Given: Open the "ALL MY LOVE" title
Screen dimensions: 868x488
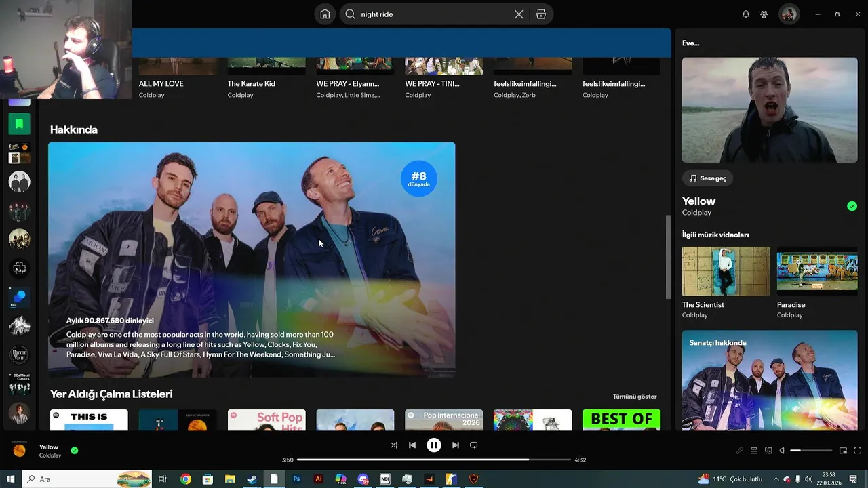Looking at the screenshot, I should (x=161, y=84).
